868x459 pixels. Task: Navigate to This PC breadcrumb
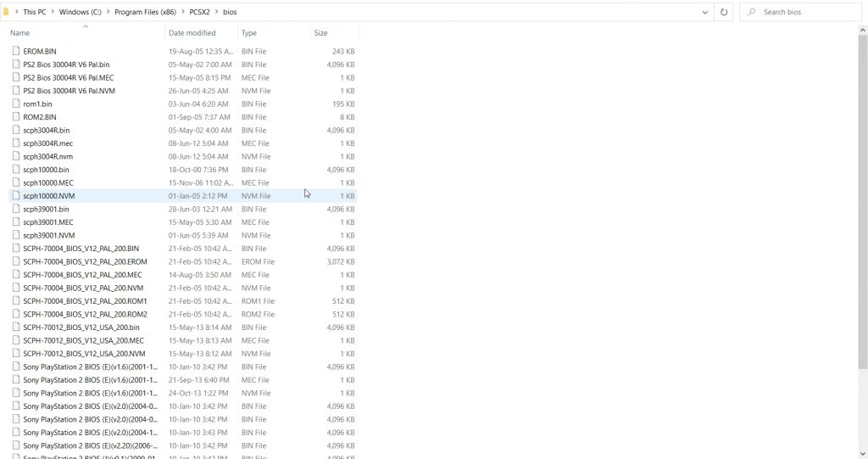point(34,12)
